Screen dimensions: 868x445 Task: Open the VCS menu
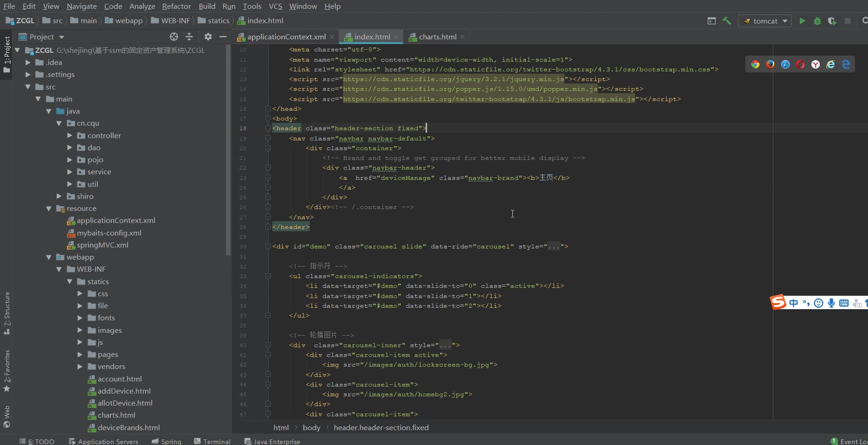tap(275, 6)
